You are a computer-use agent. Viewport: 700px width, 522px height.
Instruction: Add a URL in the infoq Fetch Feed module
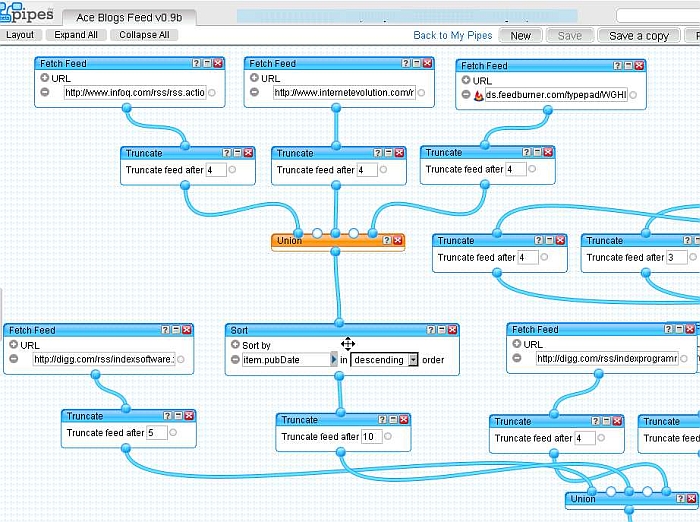[x=45, y=78]
